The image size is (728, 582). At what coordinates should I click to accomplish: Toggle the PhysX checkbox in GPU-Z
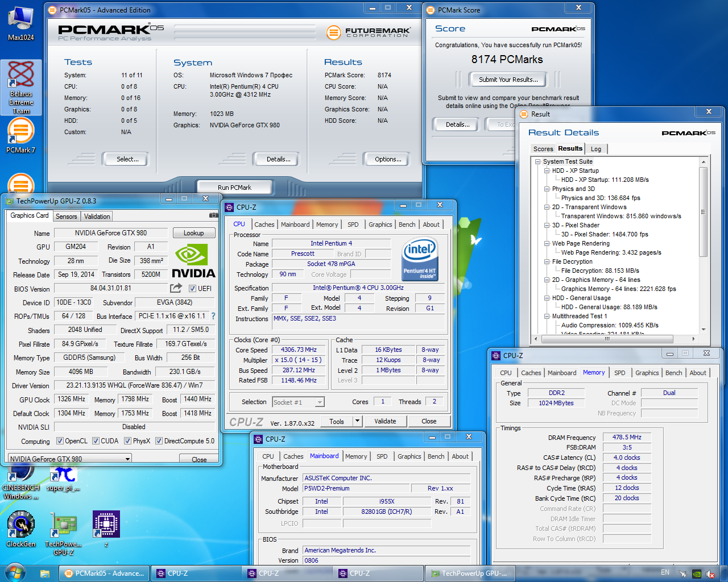[128, 441]
